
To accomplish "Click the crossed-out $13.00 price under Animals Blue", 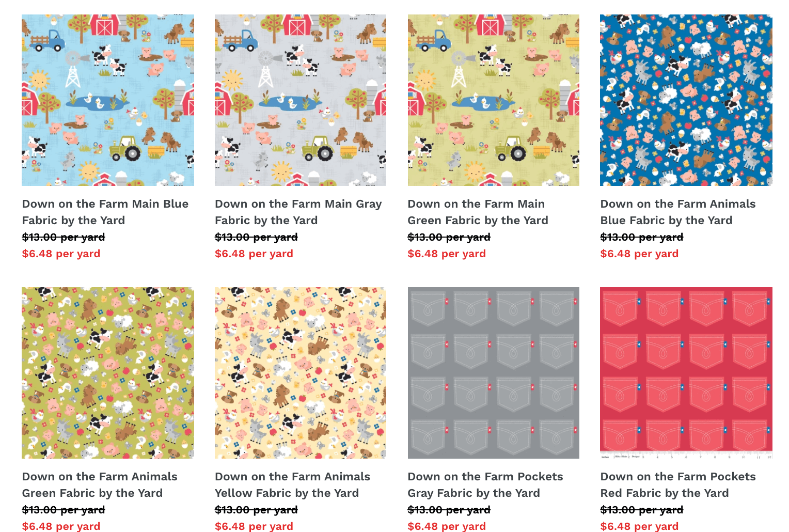I will 641,237.
